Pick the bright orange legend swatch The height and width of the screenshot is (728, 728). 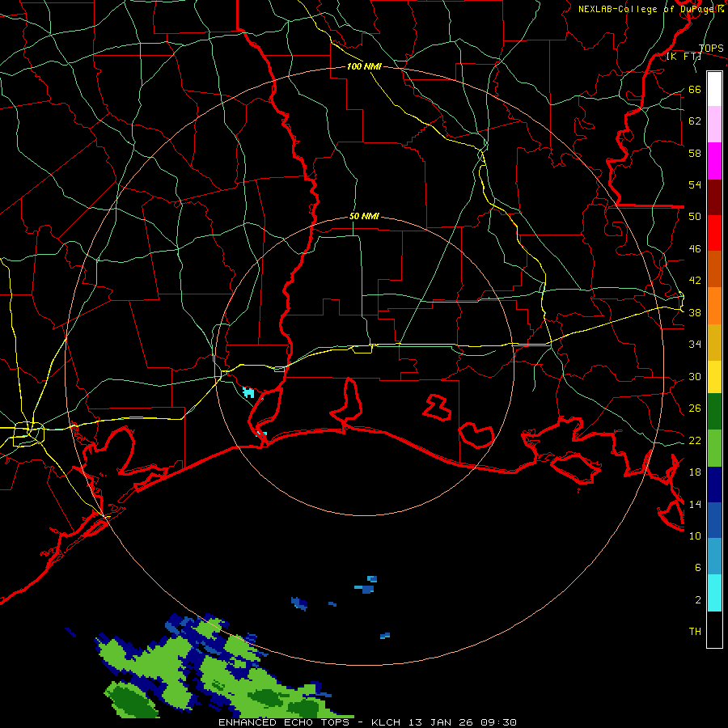coord(714,306)
